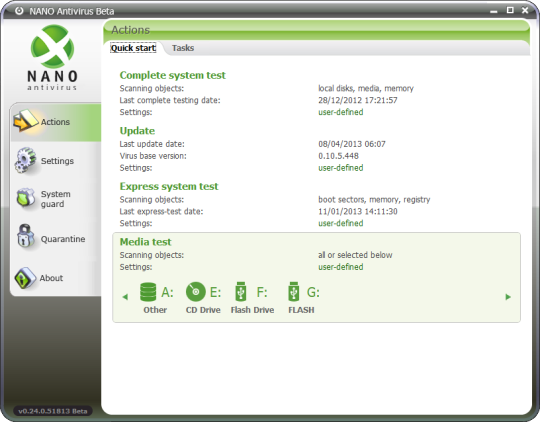Click the System guard sidebar label
The height and width of the screenshot is (422, 540).
55,199
